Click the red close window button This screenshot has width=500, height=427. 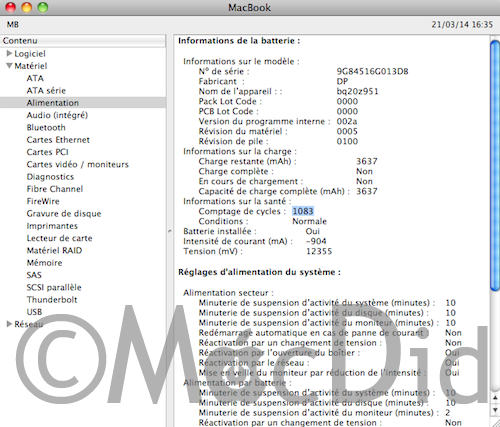coord(11,7)
